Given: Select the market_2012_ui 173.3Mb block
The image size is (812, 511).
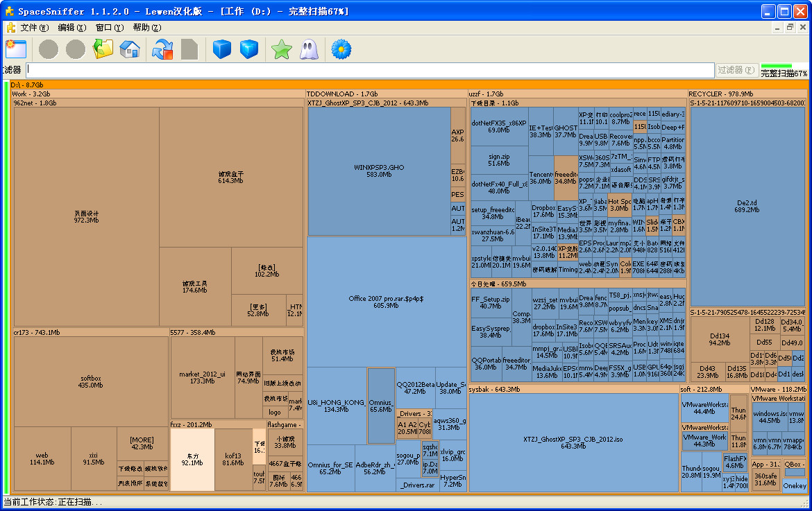Looking at the screenshot, I should [203, 378].
